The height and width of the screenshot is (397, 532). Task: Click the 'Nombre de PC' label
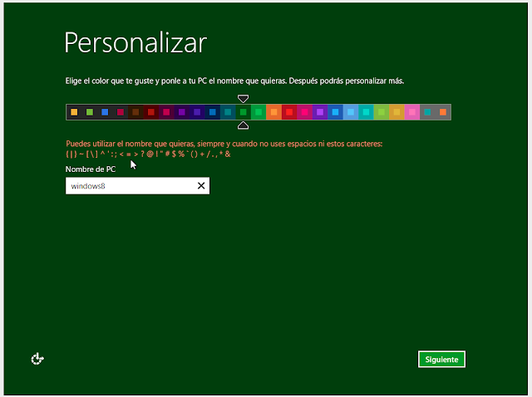click(91, 169)
